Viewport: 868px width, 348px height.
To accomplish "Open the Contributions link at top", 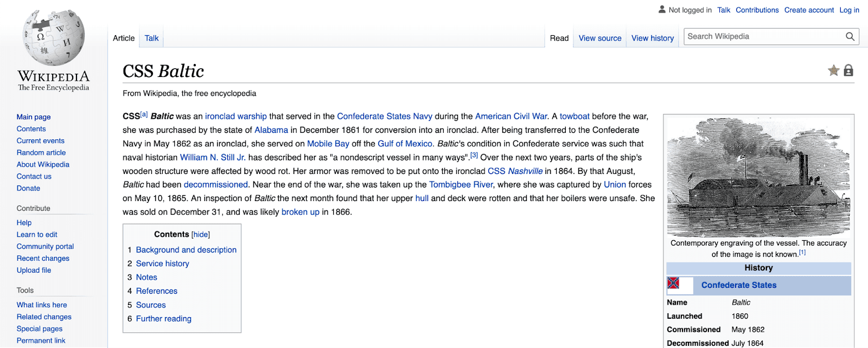I will click(x=757, y=10).
